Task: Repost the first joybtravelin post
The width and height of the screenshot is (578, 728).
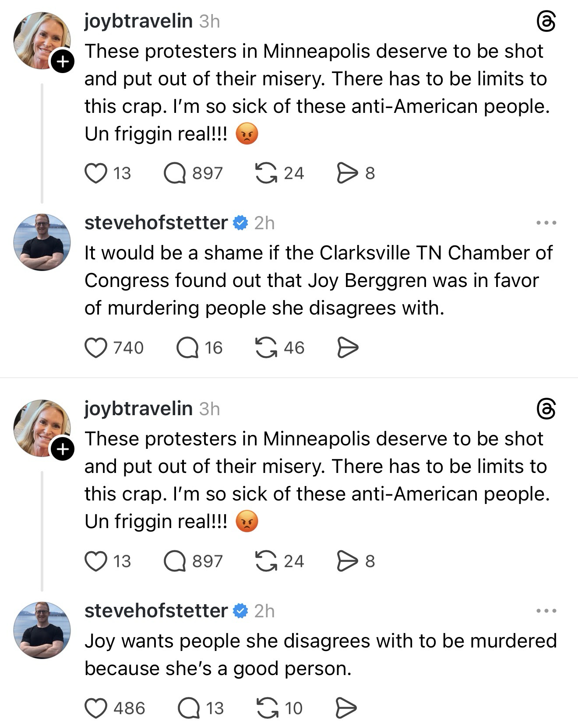Action: 266,173
